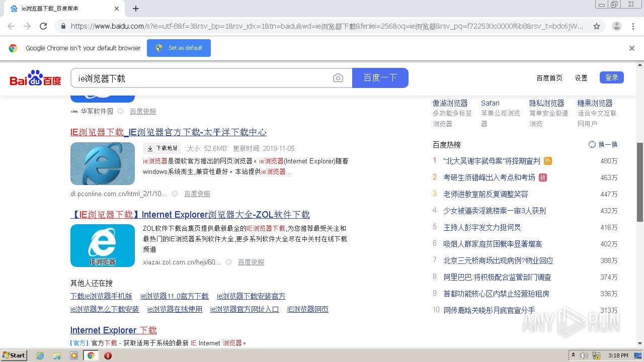Show hidden system tray icons
Image resolution: width=644 pixels, height=362 pixels.
[573, 355]
